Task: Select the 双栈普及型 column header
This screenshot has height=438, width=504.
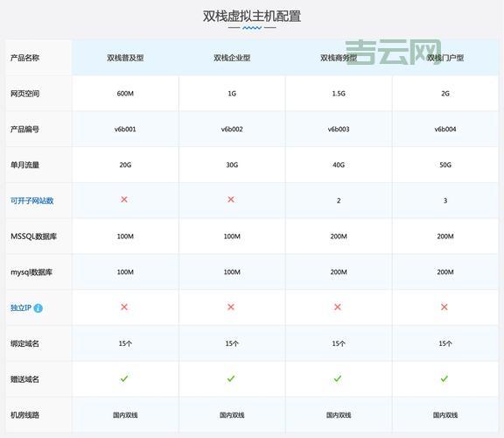Action: pos(125,58)
